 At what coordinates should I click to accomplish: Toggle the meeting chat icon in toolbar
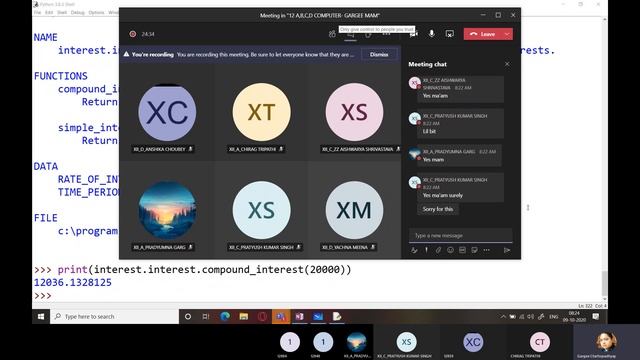(x=351, y=35)
